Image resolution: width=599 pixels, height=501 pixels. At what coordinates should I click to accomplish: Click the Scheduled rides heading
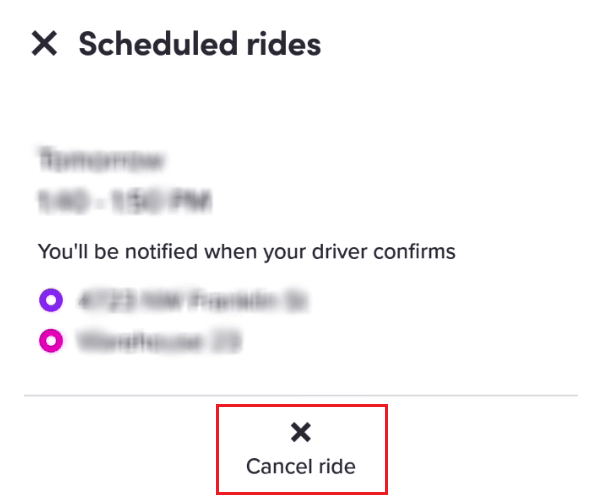tap(199, 44)
